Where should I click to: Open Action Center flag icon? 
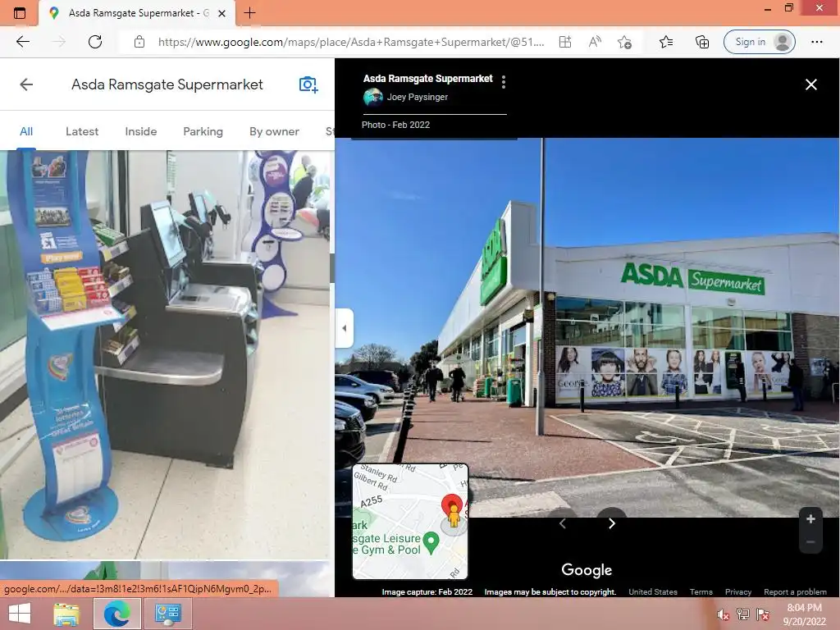pos(763,614)
